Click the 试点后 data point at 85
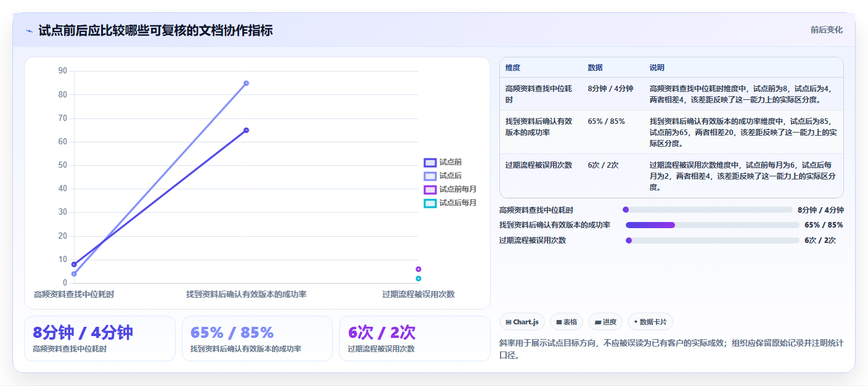This screenshot has height=386, width=868. tap(246, 83)
